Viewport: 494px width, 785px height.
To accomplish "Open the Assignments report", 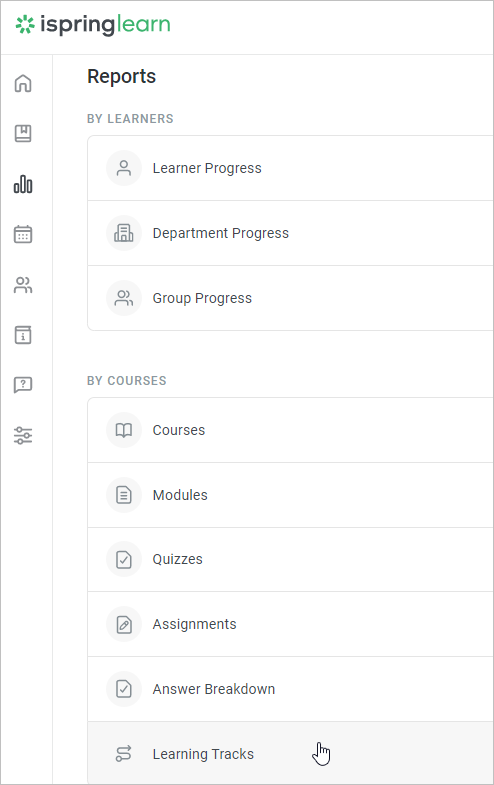I will point(291,624).
